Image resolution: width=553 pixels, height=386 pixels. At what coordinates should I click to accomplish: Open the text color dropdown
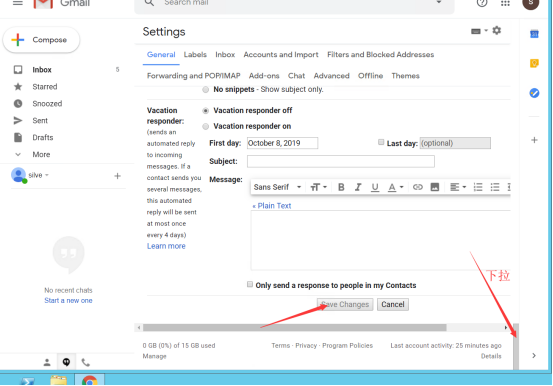[x=395, y=187]
